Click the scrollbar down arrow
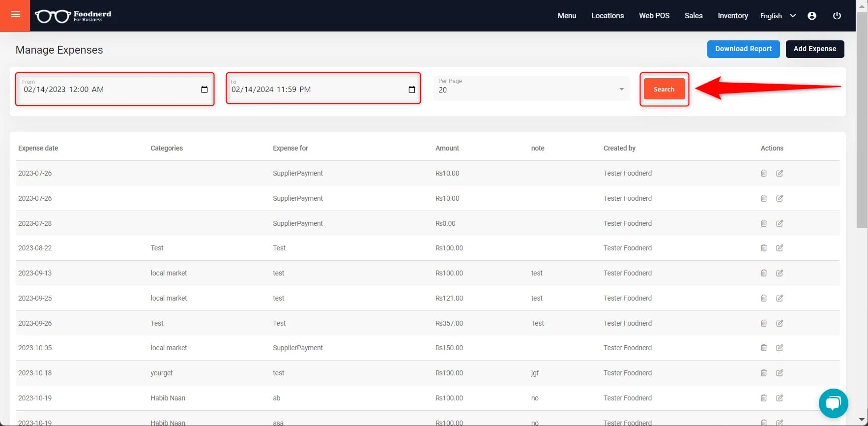Viewport: 868px width, 426px height. pyautogui.click(x=862, y=420)
